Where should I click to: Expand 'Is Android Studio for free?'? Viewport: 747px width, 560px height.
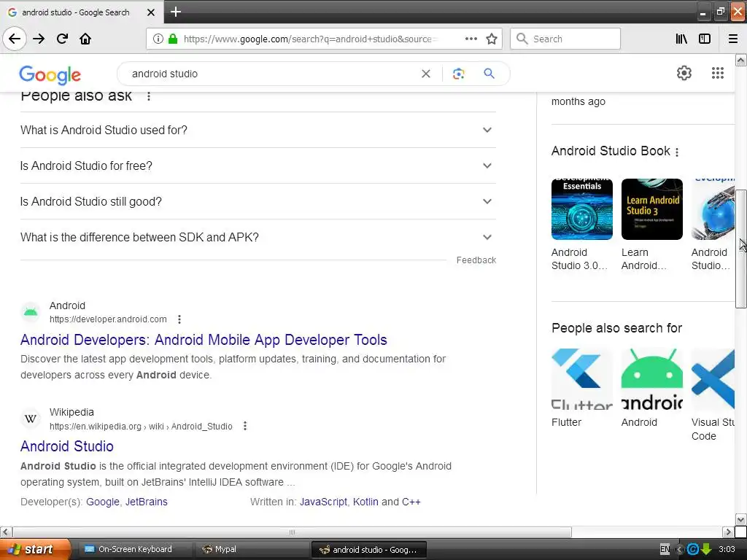coord(258,166)
